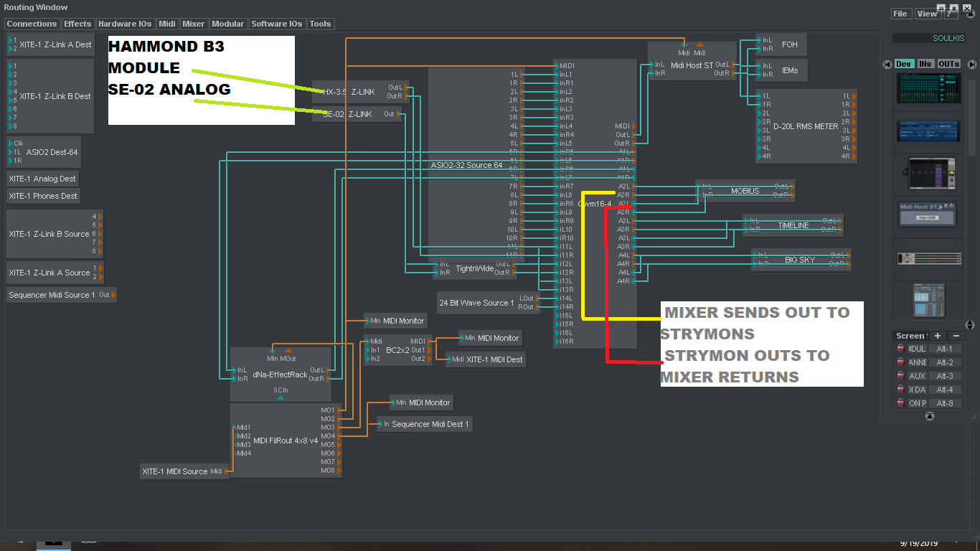Screen dimensions: 980x551
Task: Click the Alt-3 screen button
Action: (x=945, y=376)
